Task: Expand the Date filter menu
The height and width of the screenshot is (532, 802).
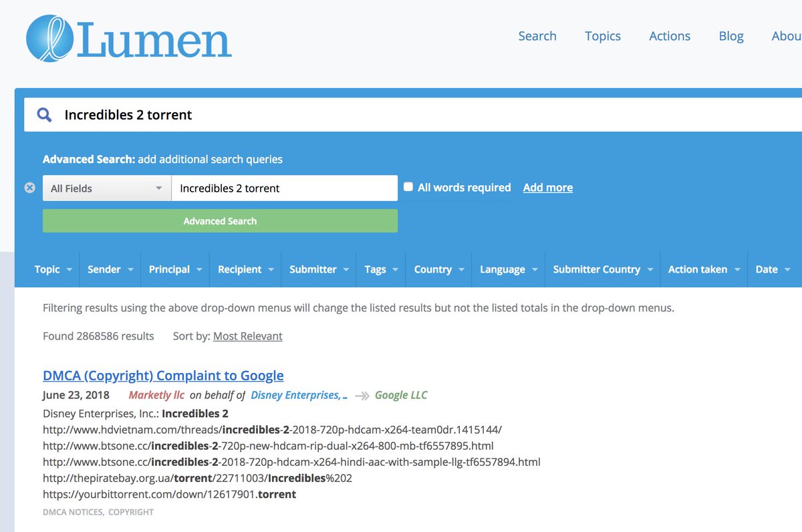Action: [x=773, y=269]
